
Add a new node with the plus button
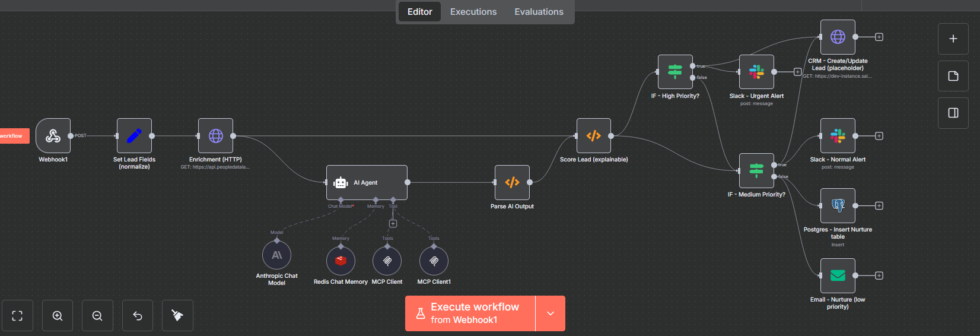(x=953, y=39)
